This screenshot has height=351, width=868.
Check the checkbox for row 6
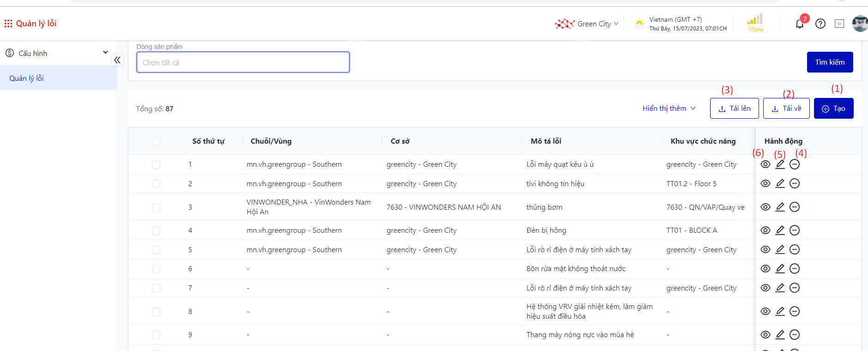coord(156,269)
